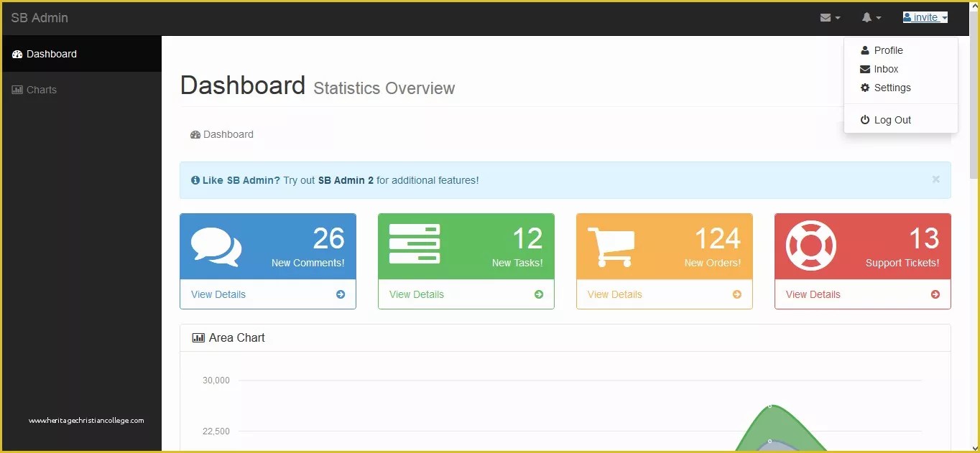
Task: Open Inbox from the user menu
Action: (886, 69)
